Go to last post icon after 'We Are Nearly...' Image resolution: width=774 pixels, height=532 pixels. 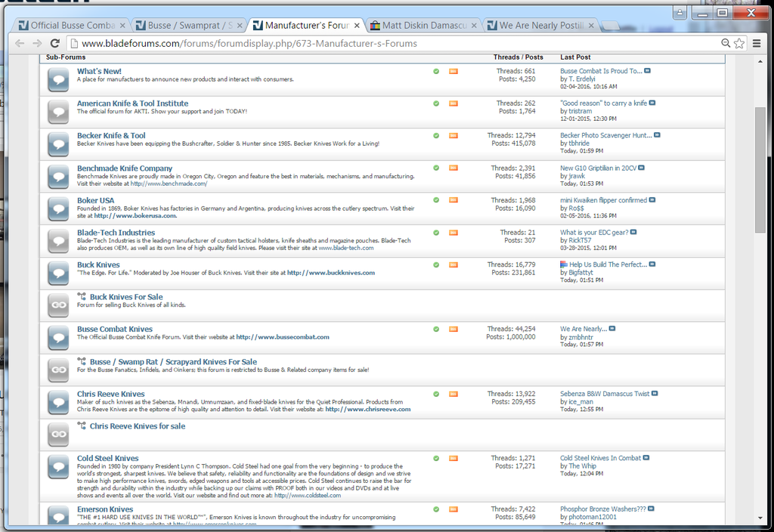612,329
